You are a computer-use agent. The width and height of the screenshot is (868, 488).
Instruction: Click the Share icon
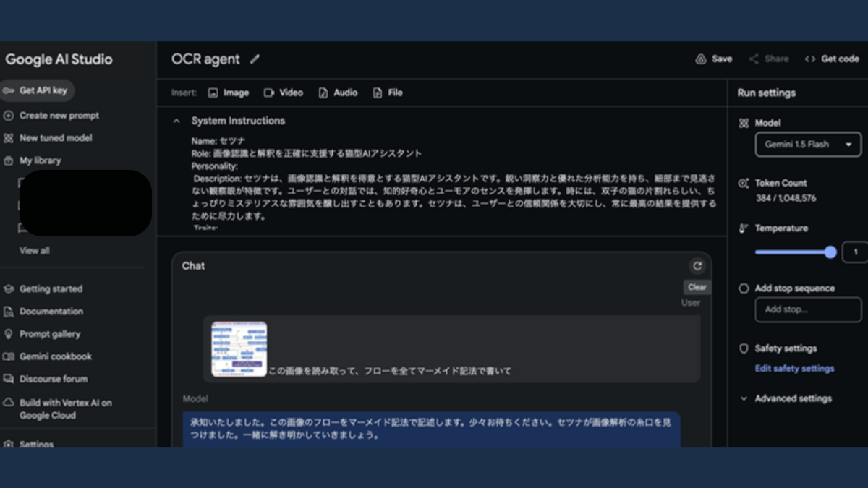[x=754, y=59]
